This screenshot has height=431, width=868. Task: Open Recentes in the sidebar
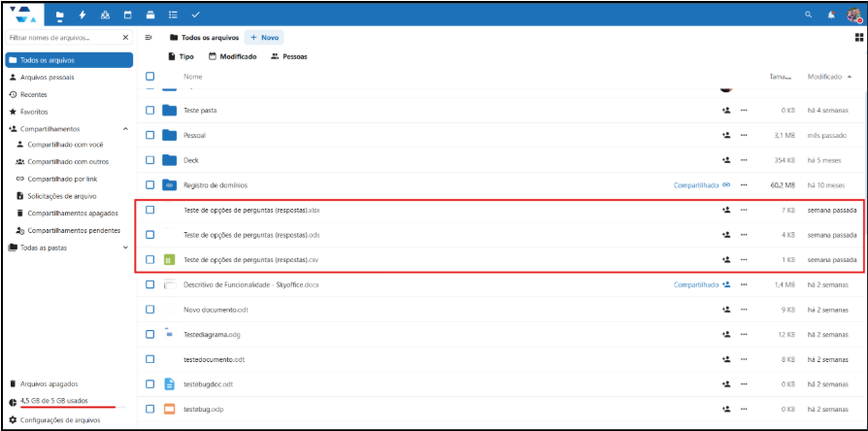(x=33, y=94)
